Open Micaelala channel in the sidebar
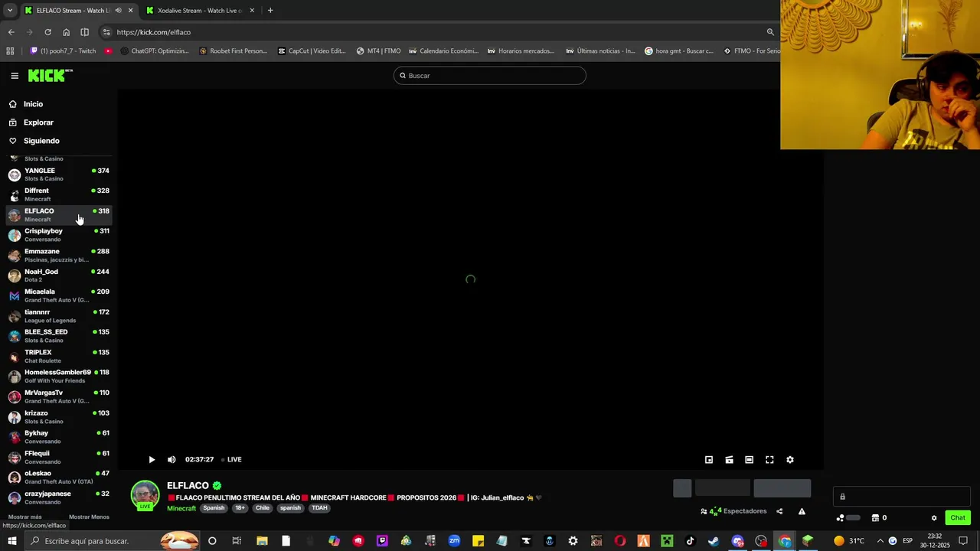 coord(59,295)
